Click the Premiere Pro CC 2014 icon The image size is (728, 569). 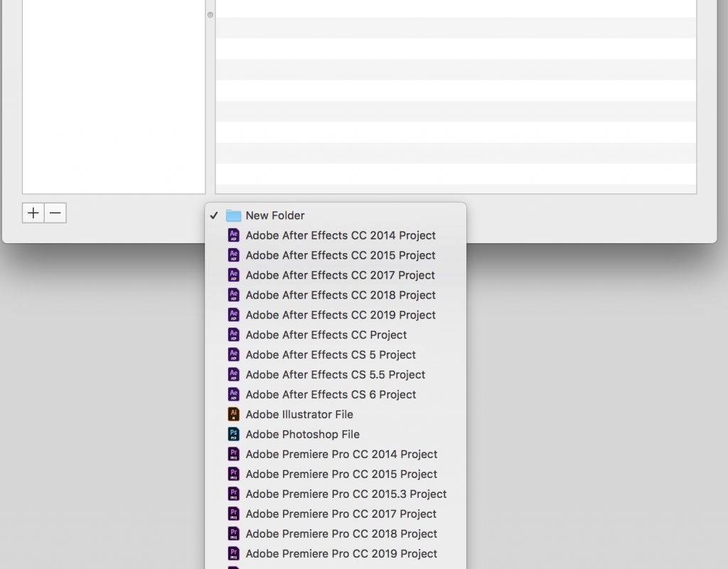pos(233,454)
